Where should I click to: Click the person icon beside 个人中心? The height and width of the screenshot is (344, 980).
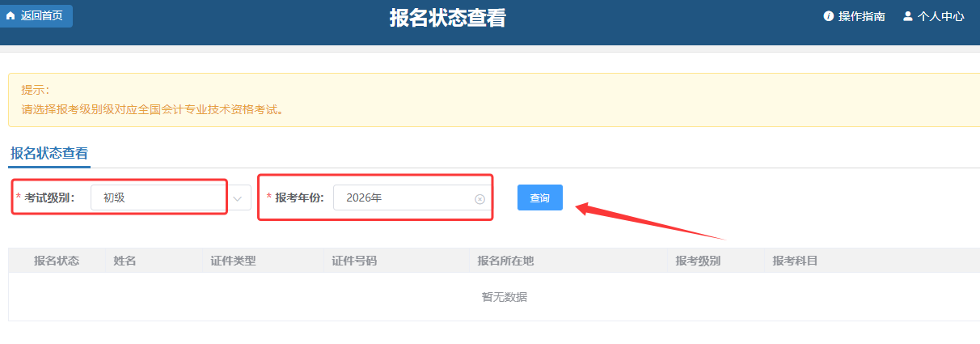click(x=907, y=16)
